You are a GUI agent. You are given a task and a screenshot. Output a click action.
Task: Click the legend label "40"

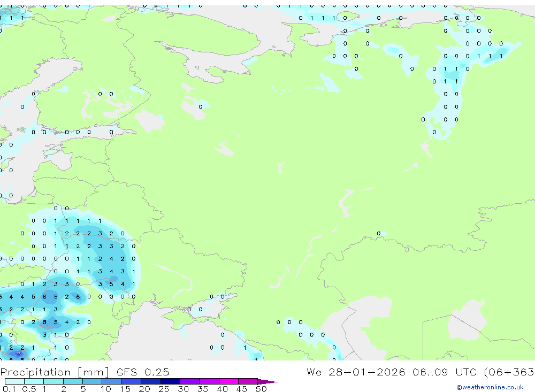222,389
